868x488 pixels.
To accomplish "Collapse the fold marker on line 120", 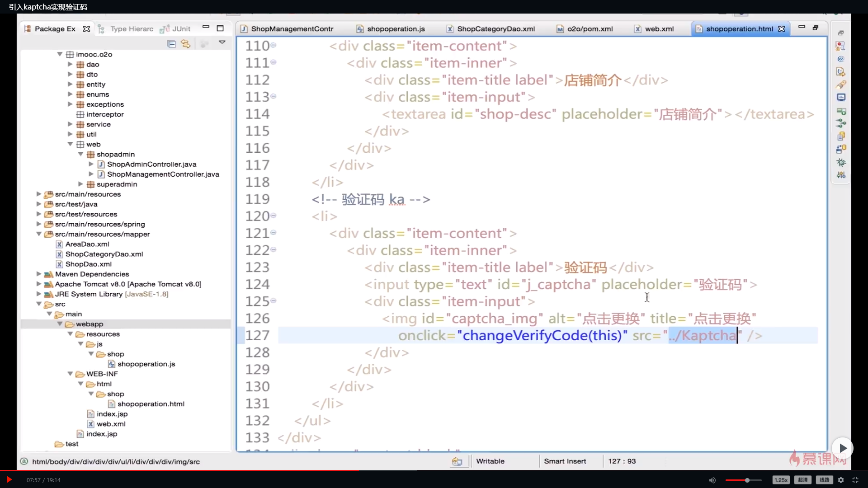I will (274, 216).
